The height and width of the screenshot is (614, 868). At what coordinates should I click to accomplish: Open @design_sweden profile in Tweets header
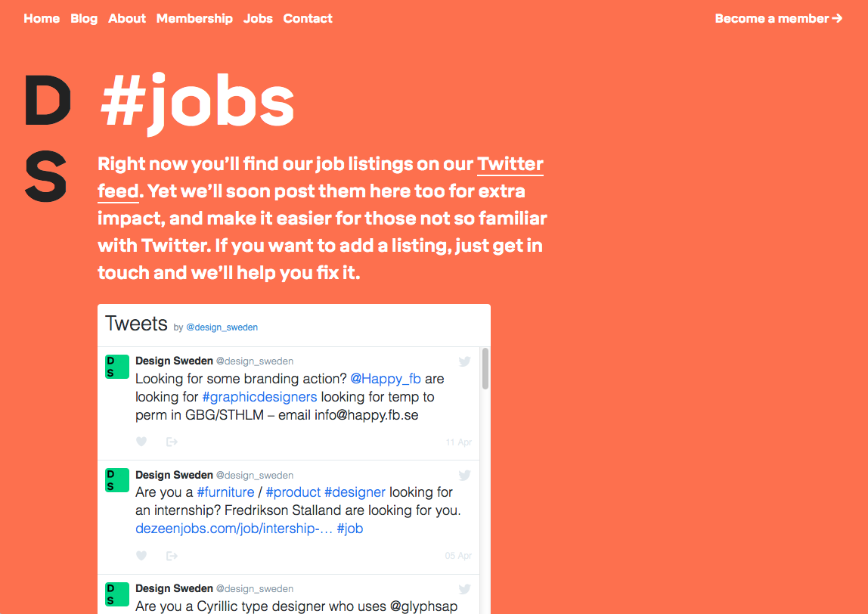tap(222, 327)
